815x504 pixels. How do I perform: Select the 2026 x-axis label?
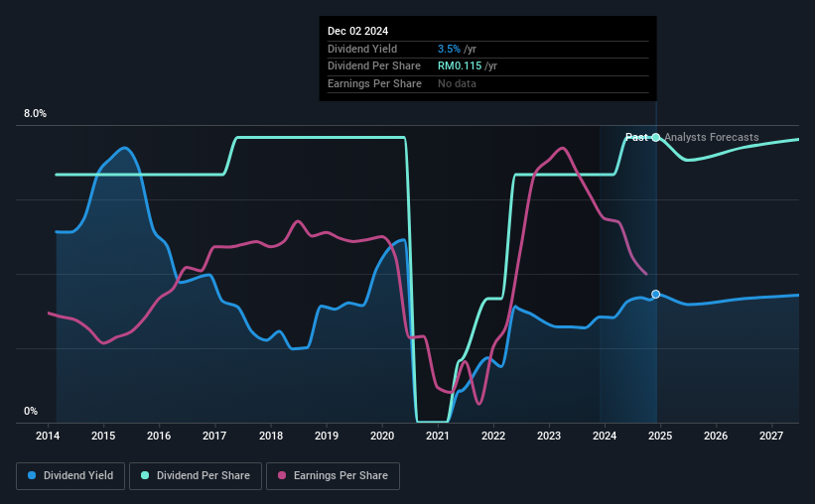click(x=716, y=436)
